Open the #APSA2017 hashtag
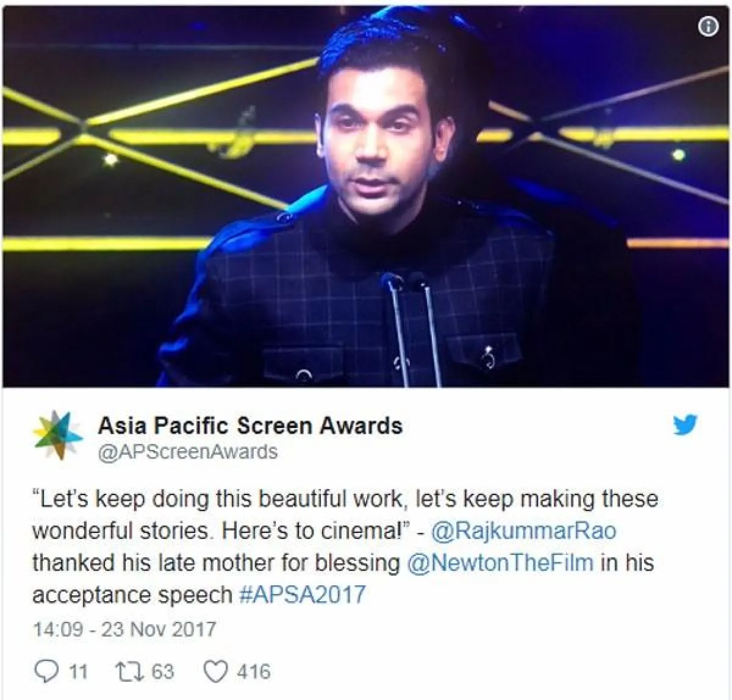732x700 pixels. (x=303, y=594)
